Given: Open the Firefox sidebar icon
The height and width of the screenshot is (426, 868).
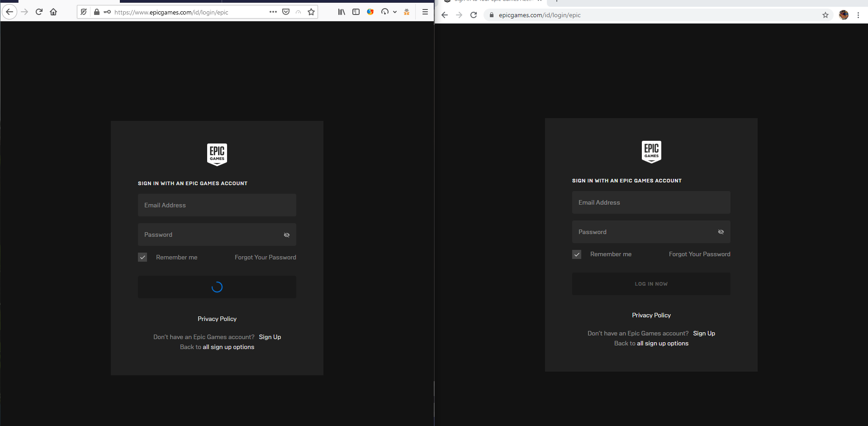Looking at the screenshot, I should tap(356, 12).
